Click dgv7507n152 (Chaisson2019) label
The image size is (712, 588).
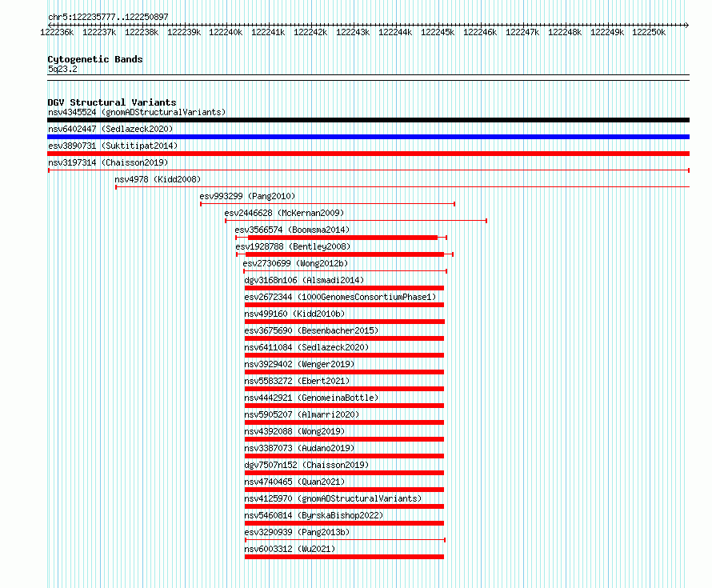(306, 465)
